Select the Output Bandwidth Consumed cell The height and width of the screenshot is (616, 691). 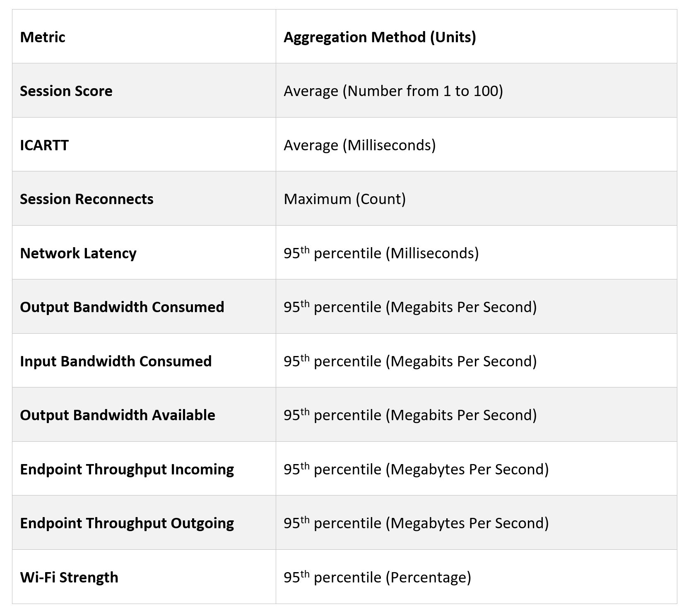(122, 307)
